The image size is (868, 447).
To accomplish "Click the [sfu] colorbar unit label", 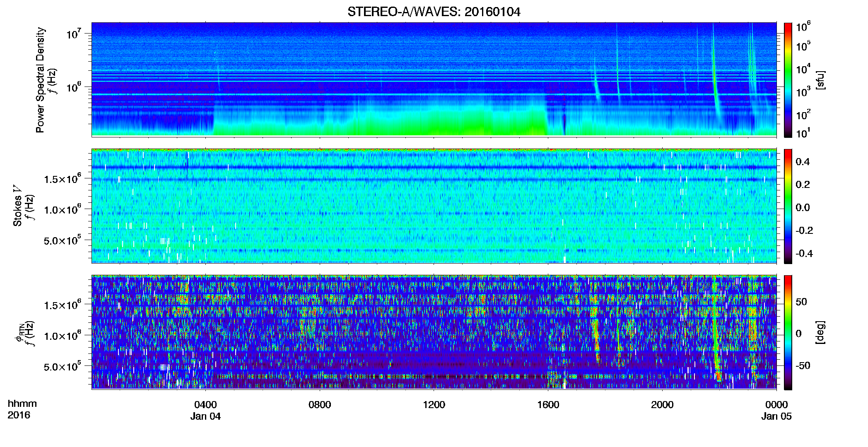I will [x=820, y=80].
